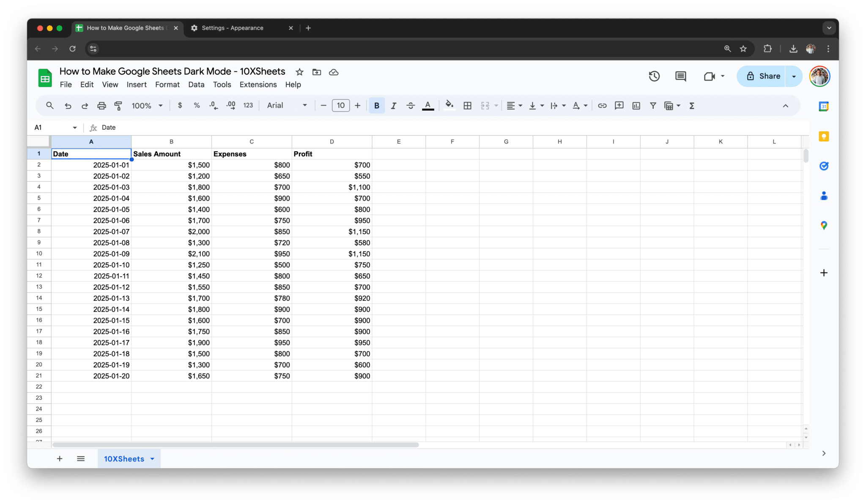Open the Arial font dropdown
The height and width of the screenshot is (504, 866).
(x=287, y=106)
